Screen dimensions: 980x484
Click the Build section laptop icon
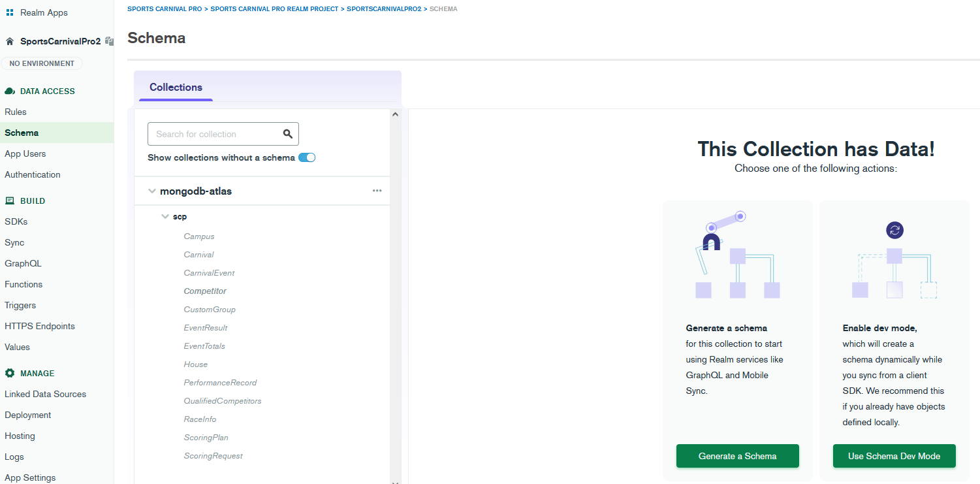click(10, 201)
